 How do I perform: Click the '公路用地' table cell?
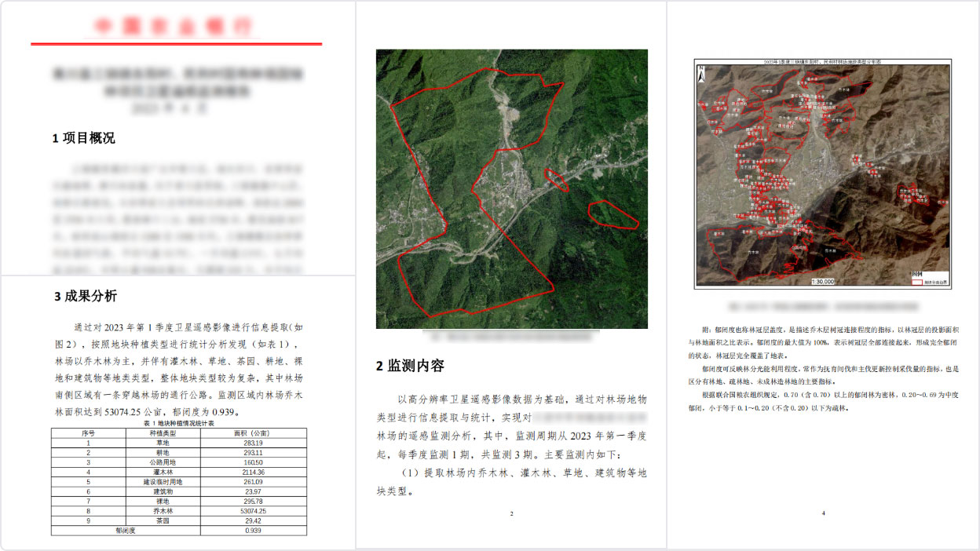(163, 462)
